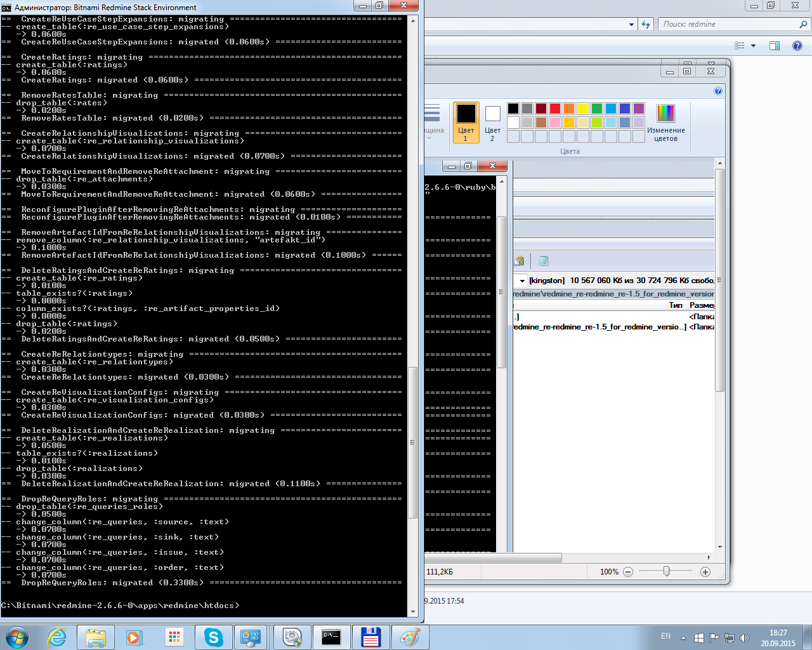This screenshot has height=650, width=812.
Task: Pick the black color swatch in Paint
Action: click(513, 109)
